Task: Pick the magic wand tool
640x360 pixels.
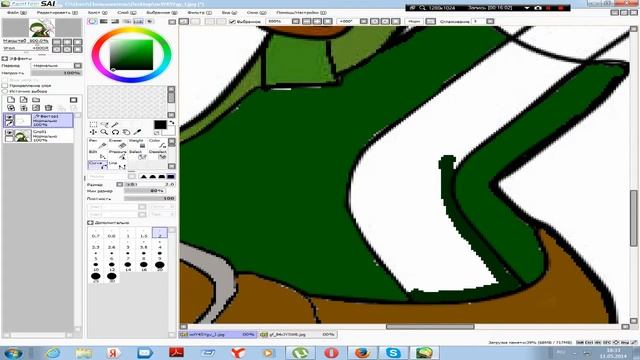Action: click(x=116, y=124)
